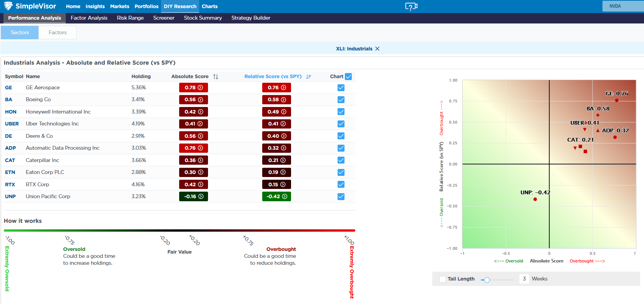Open the Markets menu

120,7
